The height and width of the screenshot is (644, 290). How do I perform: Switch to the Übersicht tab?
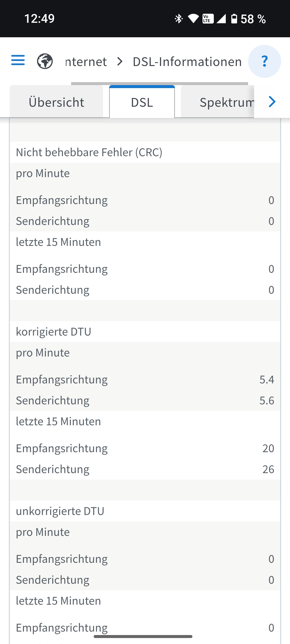point(56,102)
